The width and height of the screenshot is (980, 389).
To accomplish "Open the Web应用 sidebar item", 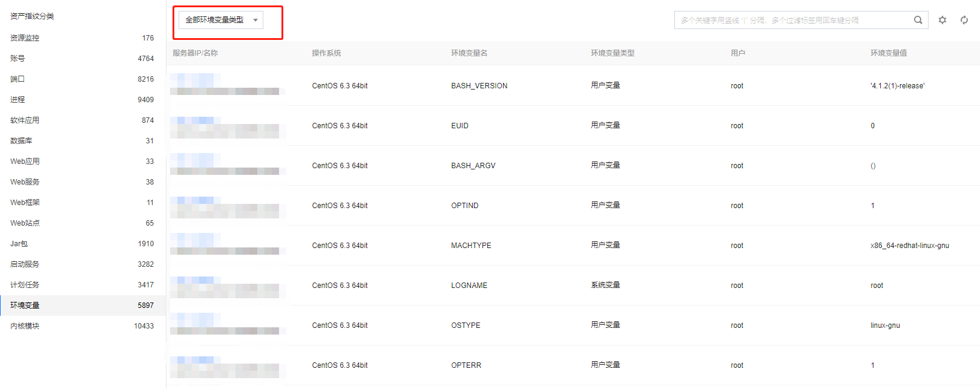I will pos(25,162).
